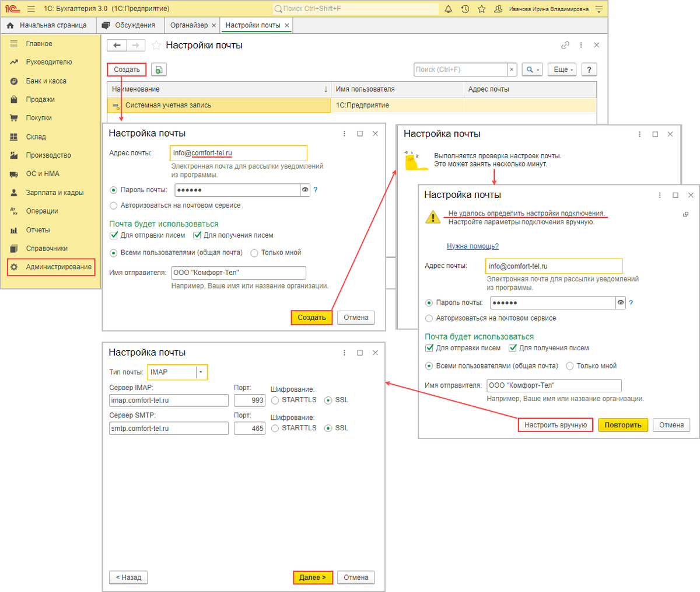Clear the search field with the x
The image size is (700, 592).
click(512, 69)
